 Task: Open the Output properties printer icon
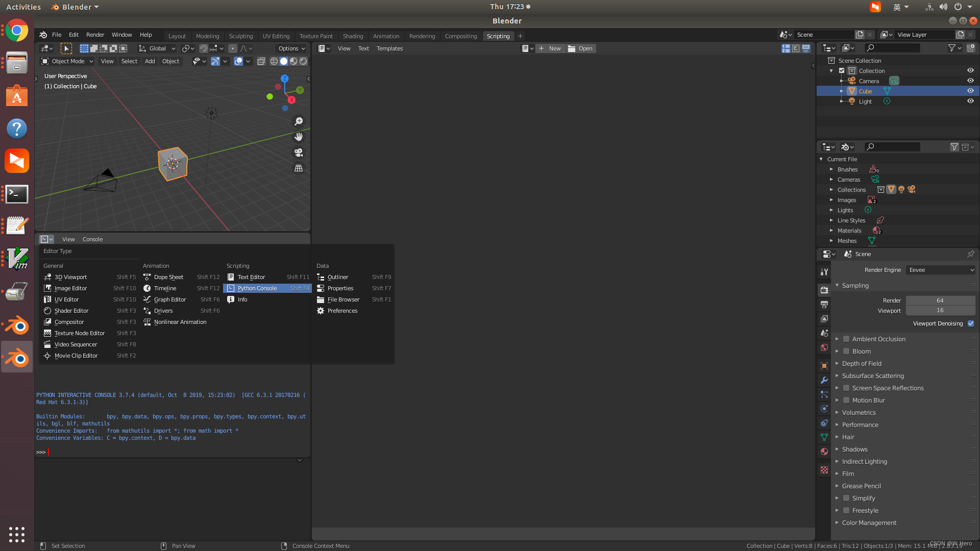tap(824, 305)
